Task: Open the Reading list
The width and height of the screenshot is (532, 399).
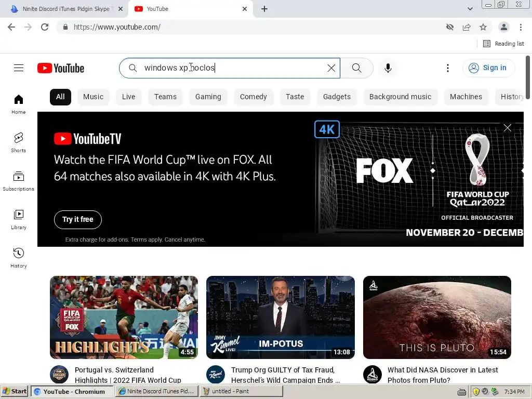Action: coord(504,44)
